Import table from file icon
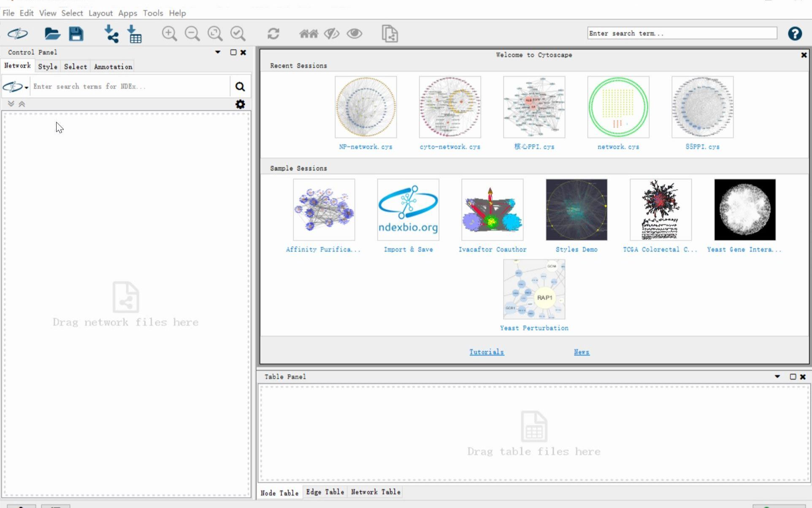 134,33
